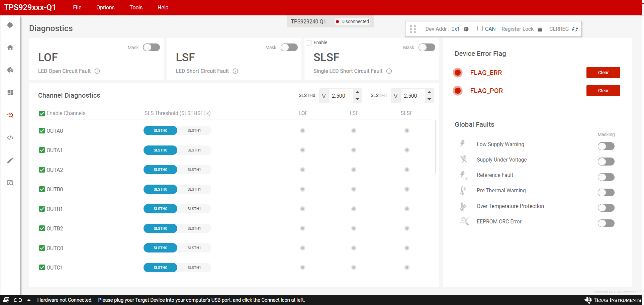Image resolution: width=644 pixels, height=305 pixels.
Task: Open the Home page from sidebar
Action: pos(10,47)
